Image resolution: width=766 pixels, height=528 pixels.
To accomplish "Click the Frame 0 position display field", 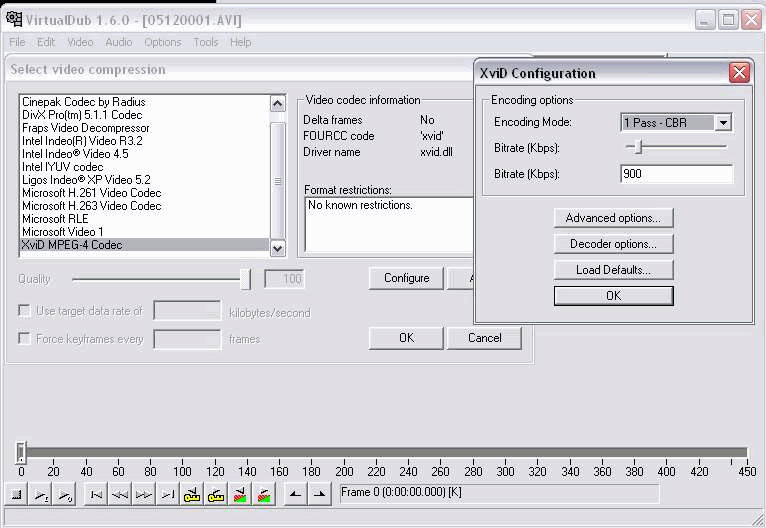I will (x=499, y=493).
